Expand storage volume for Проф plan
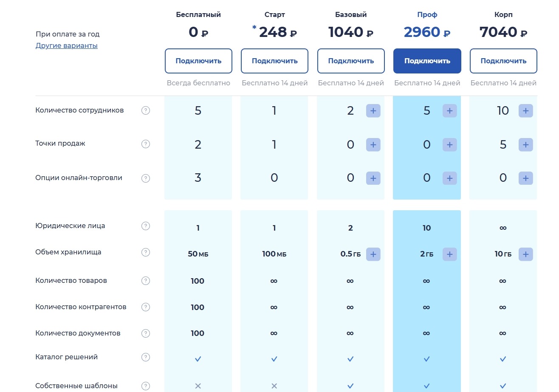559x392 pixels. (450, 254)
